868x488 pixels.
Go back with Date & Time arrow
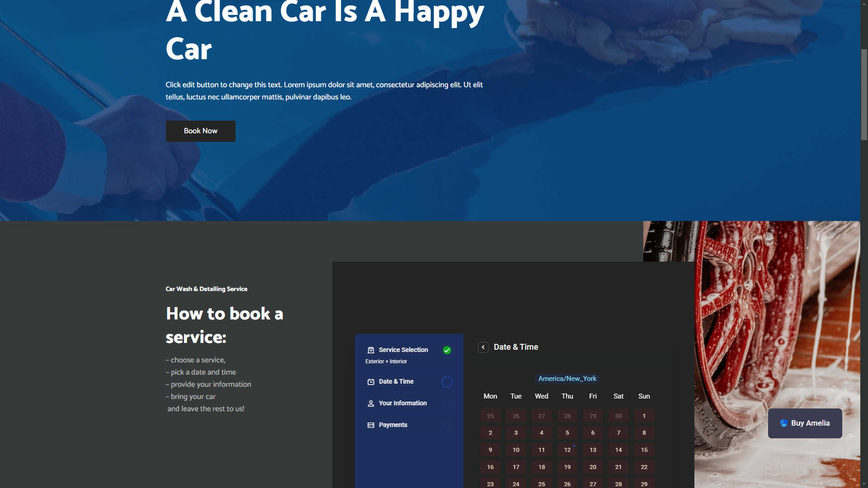483,347
